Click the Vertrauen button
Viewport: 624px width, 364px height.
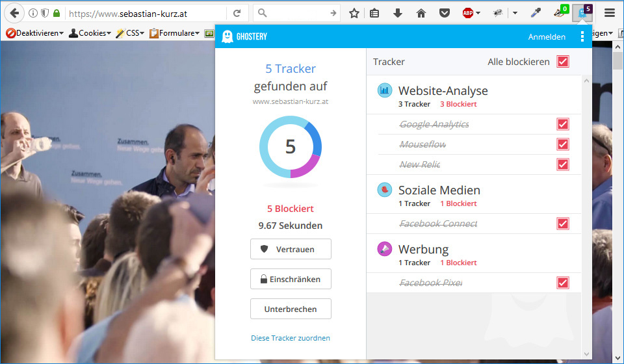291,249
